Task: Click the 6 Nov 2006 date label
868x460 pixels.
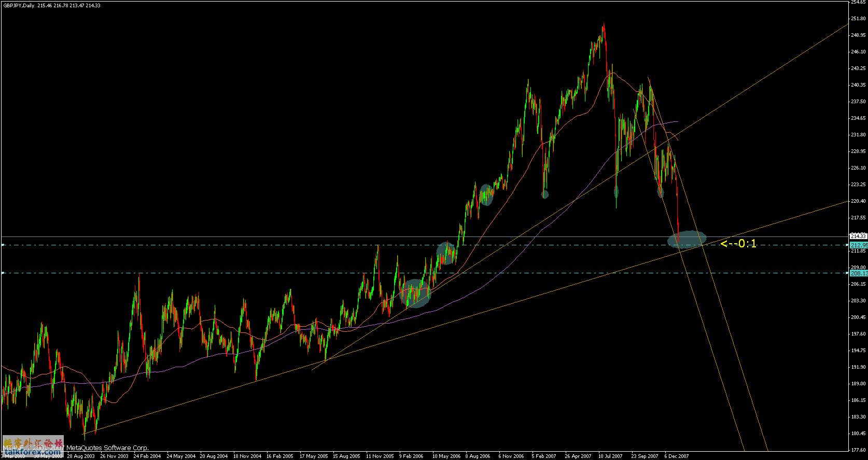Action: point(511,456)
